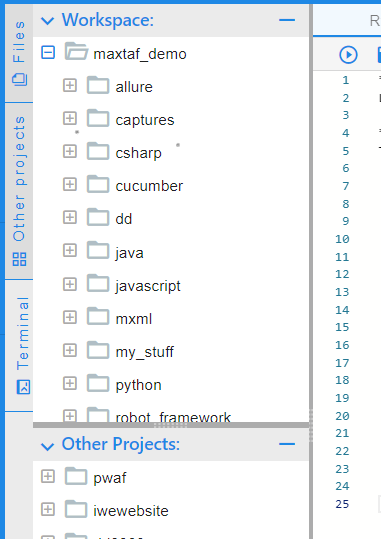Click line number 25 in editor gutter
Screen dimensions: 381x539
coord(342,504)
